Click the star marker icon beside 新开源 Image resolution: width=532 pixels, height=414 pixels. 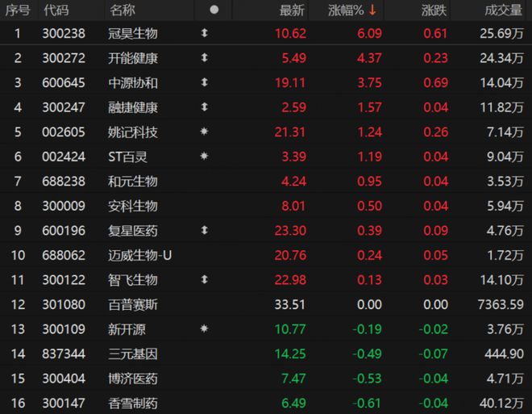pyautogui.click(x=204, y=328)
